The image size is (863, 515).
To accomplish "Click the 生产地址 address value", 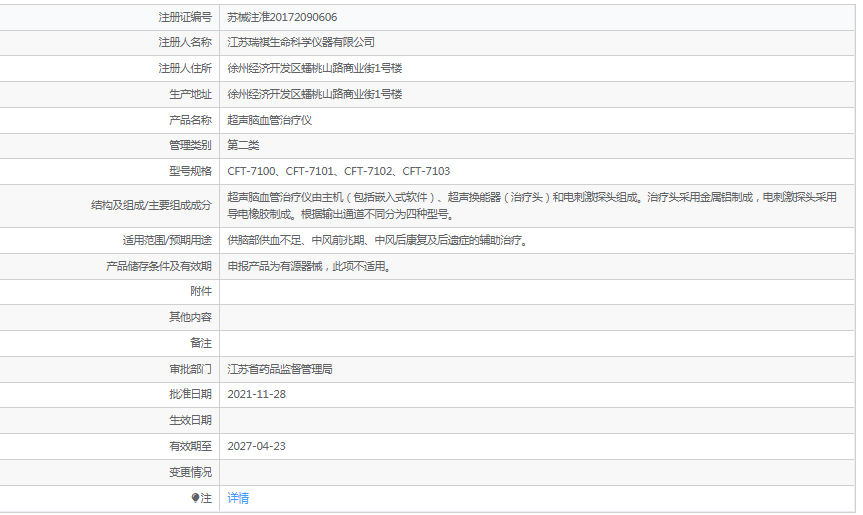I will (x=315, y=94).
